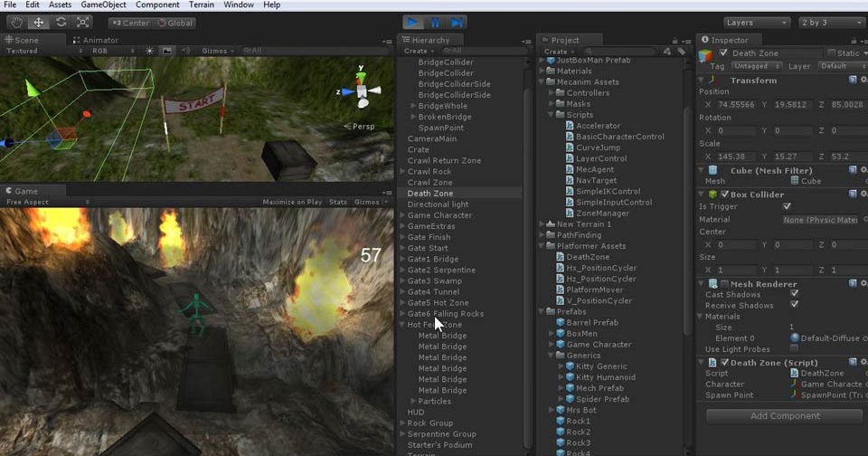Select the Hand tool in toolbar
Viewport: 868px width, 456px height.
[17, 22]
